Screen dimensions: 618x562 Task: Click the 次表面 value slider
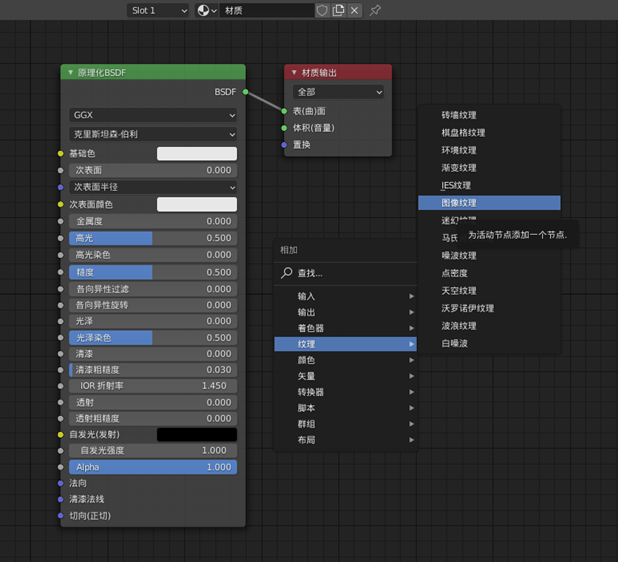(153, 170)
